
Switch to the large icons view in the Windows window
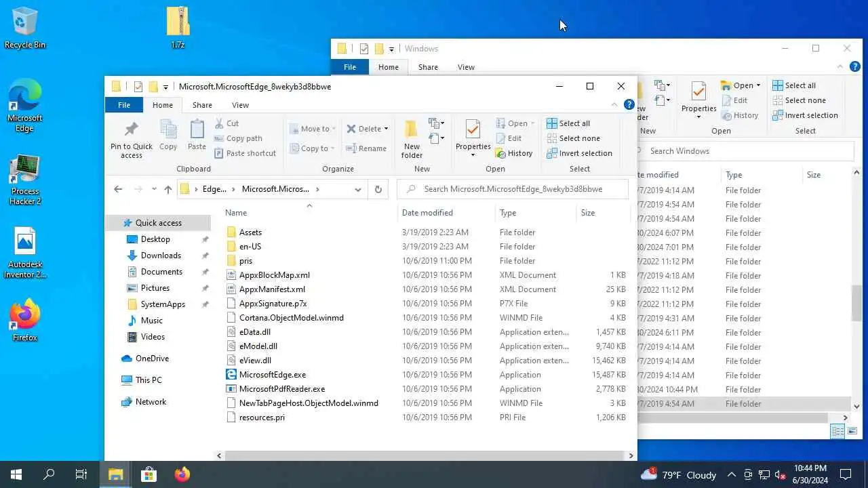[852, 431]
